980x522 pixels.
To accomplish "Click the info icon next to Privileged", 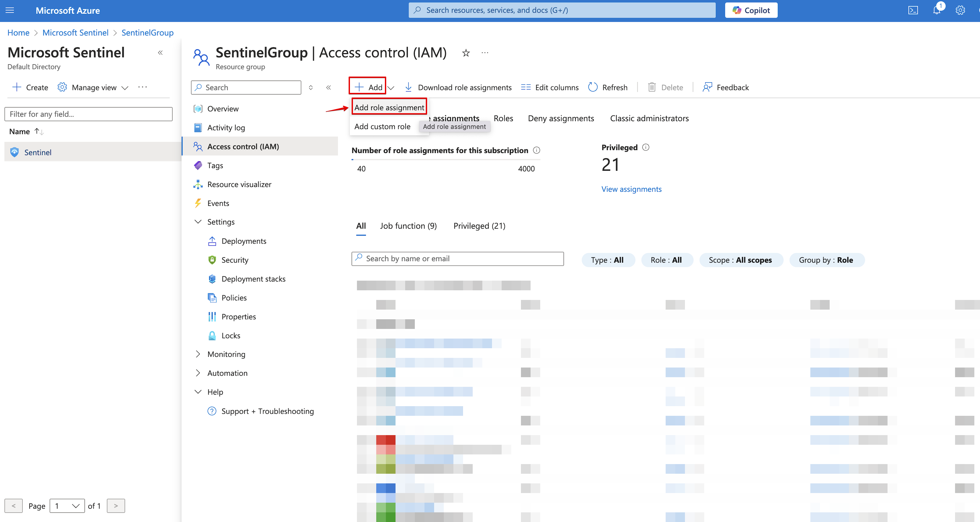I will (646, 147).
